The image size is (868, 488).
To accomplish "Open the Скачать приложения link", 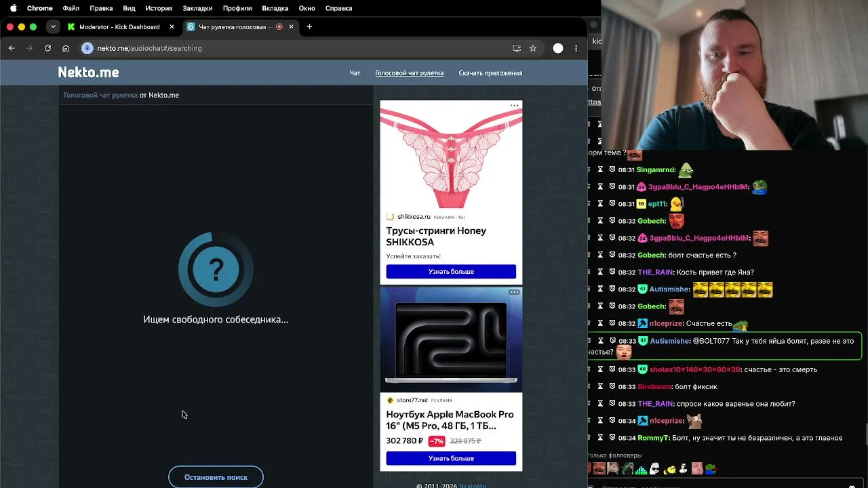I will click(490, 73).
